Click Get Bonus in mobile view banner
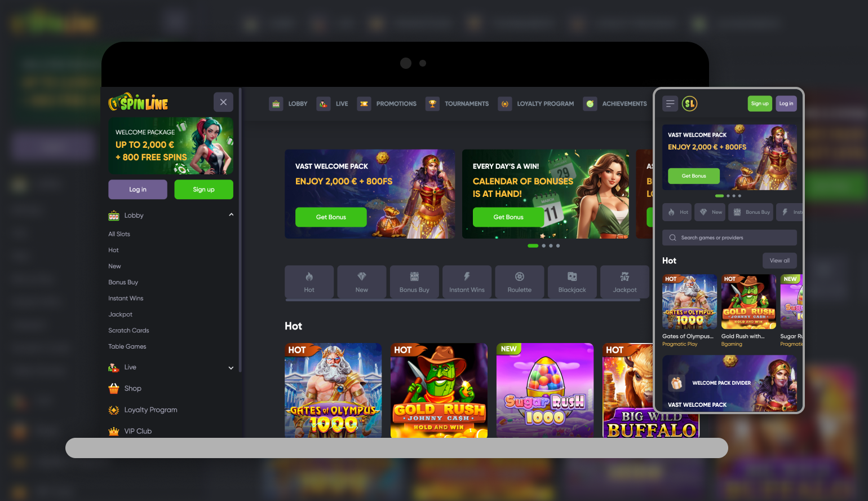868x501 pixels. [694, 176]
